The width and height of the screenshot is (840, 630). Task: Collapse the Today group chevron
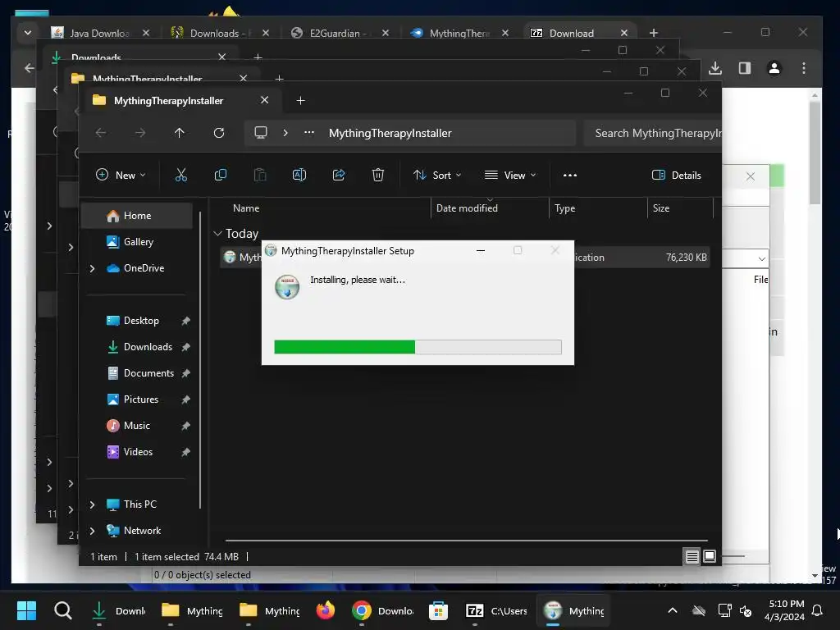[217, 234]
